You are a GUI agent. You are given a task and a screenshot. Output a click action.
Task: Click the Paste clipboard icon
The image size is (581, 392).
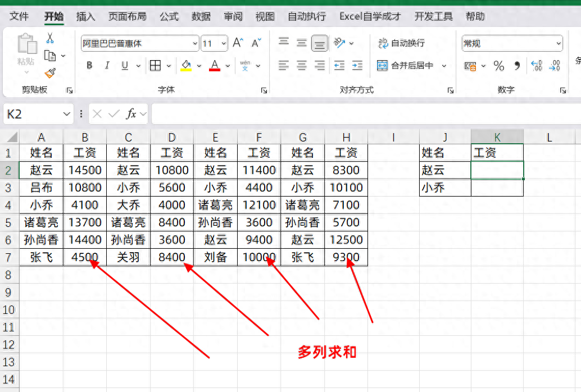[x=26, y=44]
